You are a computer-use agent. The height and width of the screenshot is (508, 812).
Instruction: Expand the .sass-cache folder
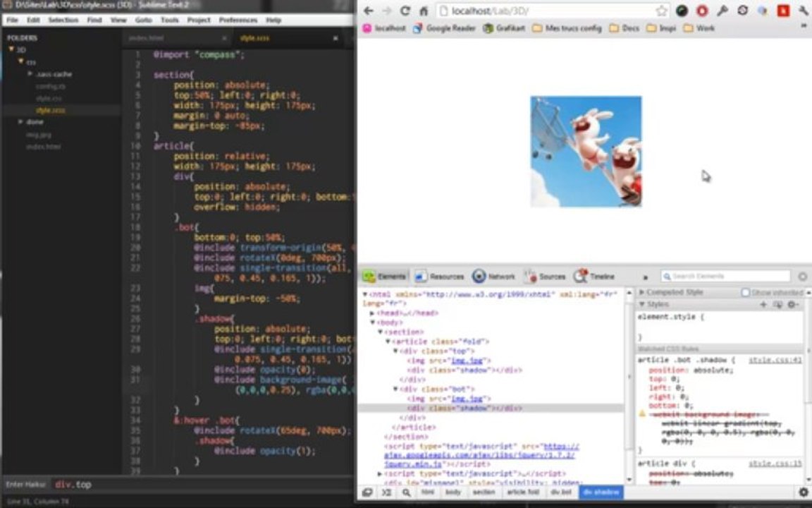tap(30, 74)
